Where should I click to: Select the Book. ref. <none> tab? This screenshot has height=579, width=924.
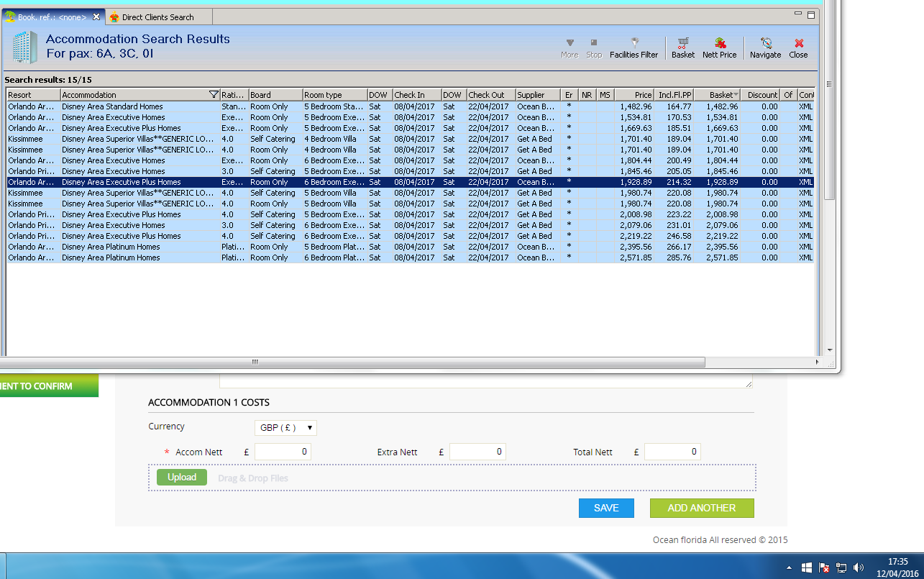pyautogui.click(x=50, y=17)
